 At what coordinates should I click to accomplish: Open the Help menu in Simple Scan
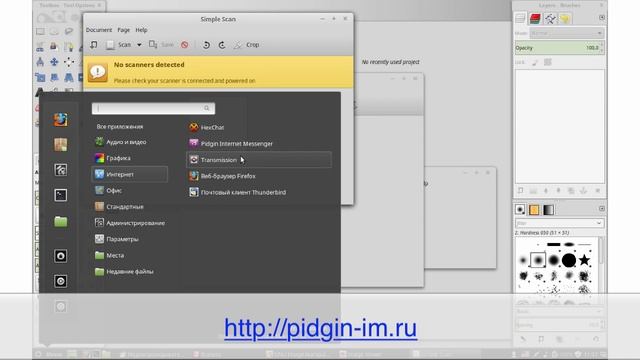(x=141, y=30)
